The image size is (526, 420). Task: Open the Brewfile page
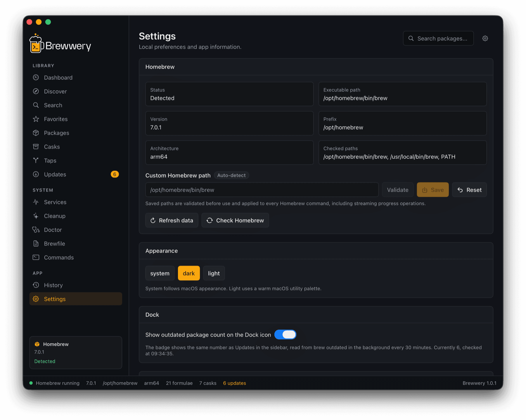tap(76, 243)
